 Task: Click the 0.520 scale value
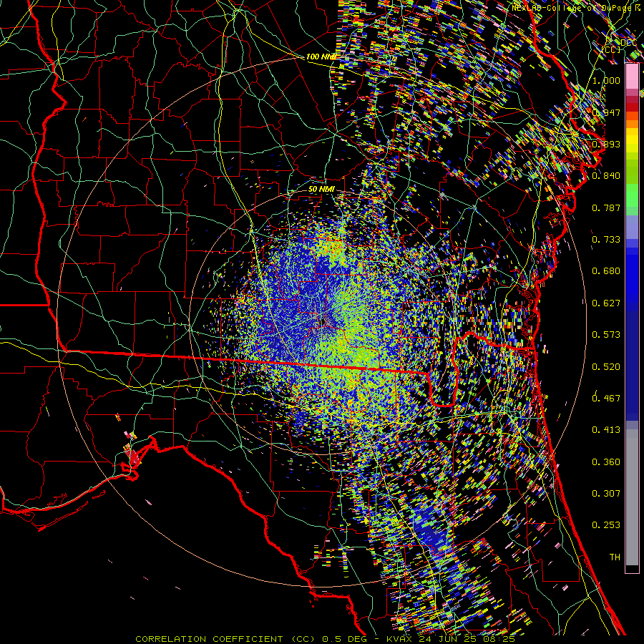coord(606,367)
